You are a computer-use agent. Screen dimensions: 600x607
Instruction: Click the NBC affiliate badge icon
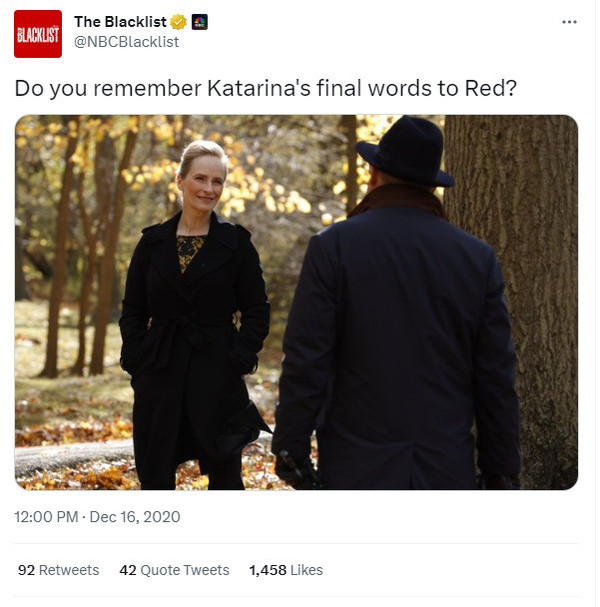point(199,22)
